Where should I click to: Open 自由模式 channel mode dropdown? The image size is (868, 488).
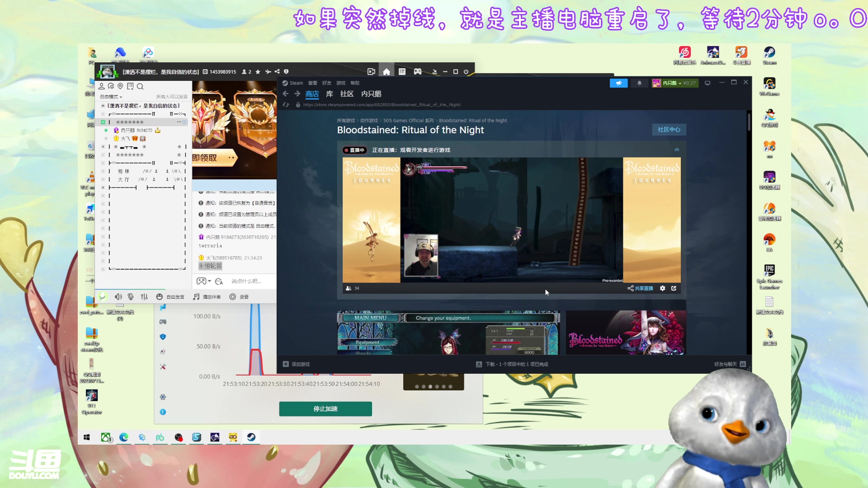(x=111, y=97)
